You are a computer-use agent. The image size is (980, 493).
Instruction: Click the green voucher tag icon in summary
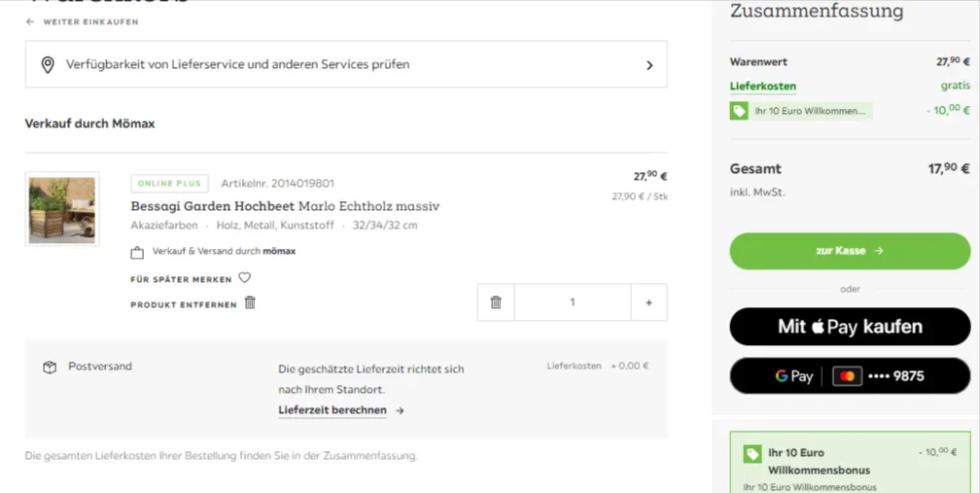[x=739, y=111]
